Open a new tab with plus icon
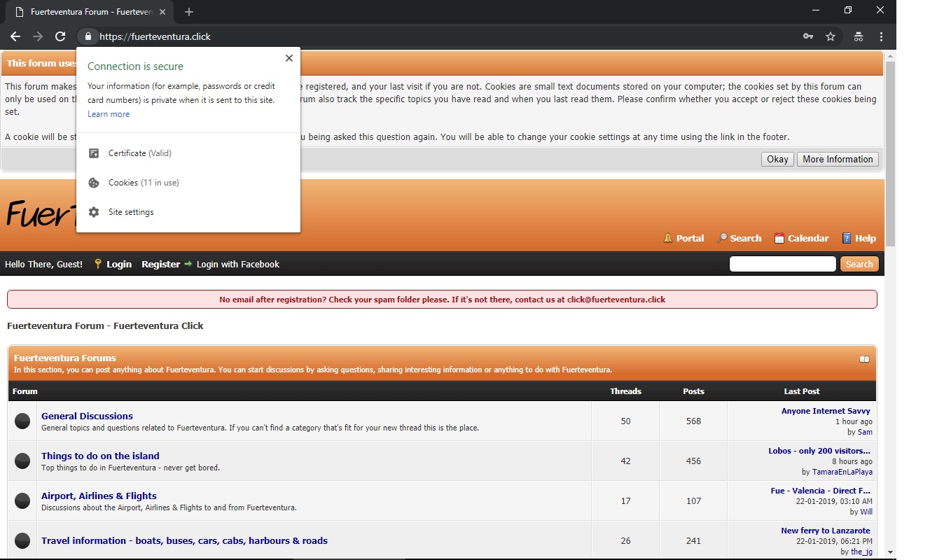The height and width of the screenshot is (560, 930). click(x=189, y=12)
